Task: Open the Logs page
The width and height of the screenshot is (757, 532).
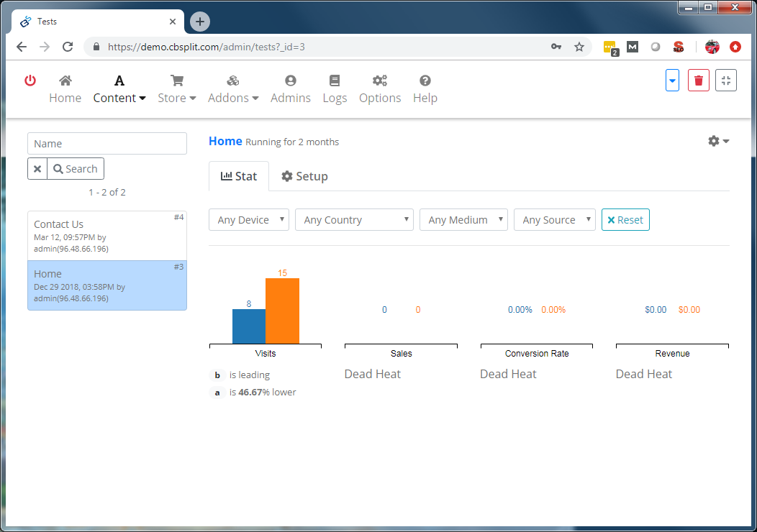Action: coord(335,89)
